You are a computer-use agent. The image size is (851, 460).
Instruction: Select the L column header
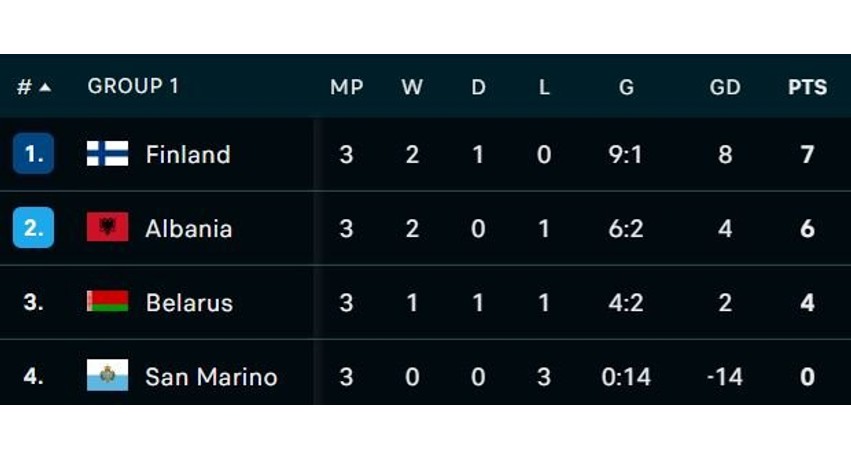coord(544,87)
